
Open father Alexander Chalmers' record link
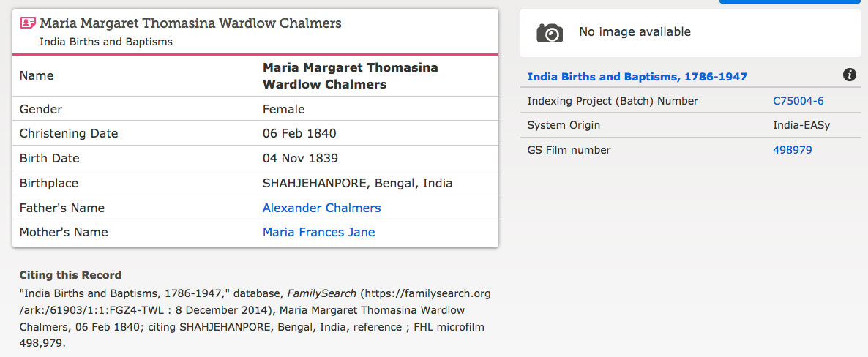point(321,208)
